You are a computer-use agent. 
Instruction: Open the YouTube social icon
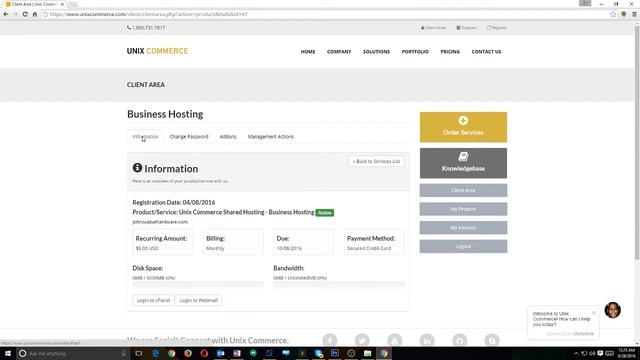pos(394,340)
